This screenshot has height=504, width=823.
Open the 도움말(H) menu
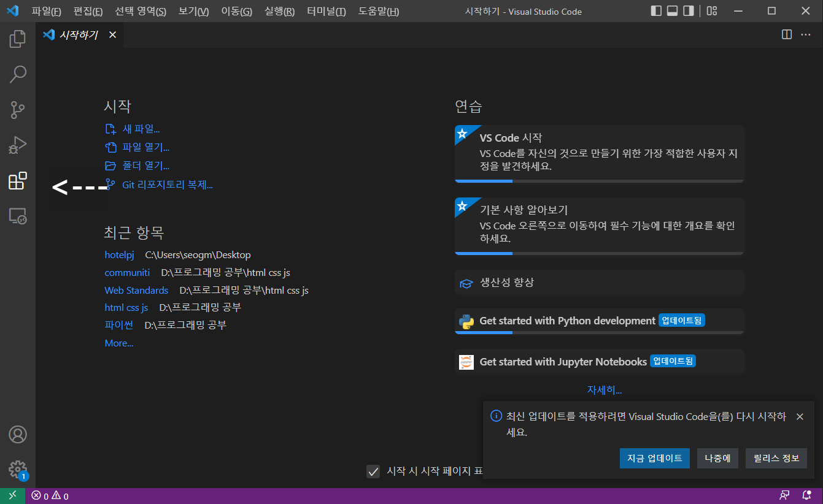[378, 12]
